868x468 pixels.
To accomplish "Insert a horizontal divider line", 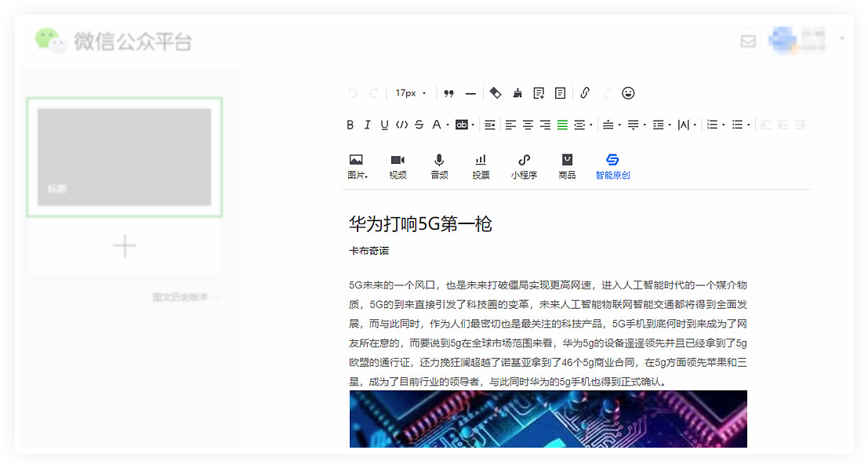I will [x=470, y=93].
